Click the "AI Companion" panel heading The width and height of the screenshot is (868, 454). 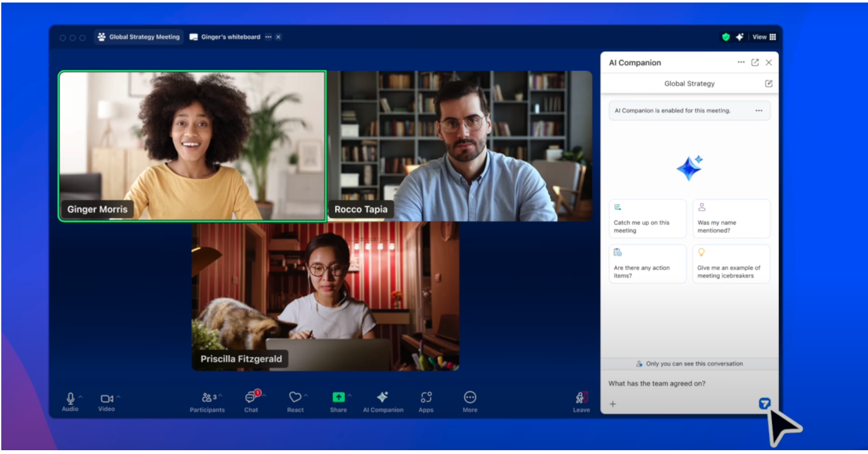point(635,62)
